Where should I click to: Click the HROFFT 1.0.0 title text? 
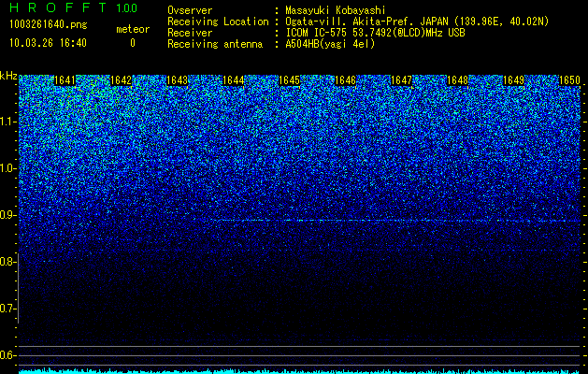point(74,7)
